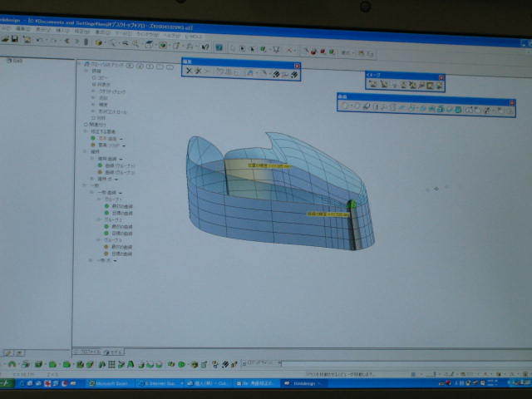Select orange circle of 目標の曲線 under グループ3
The width and height of the screenshot is (532, 399).
pyautogui.click(x=106, y=254)
